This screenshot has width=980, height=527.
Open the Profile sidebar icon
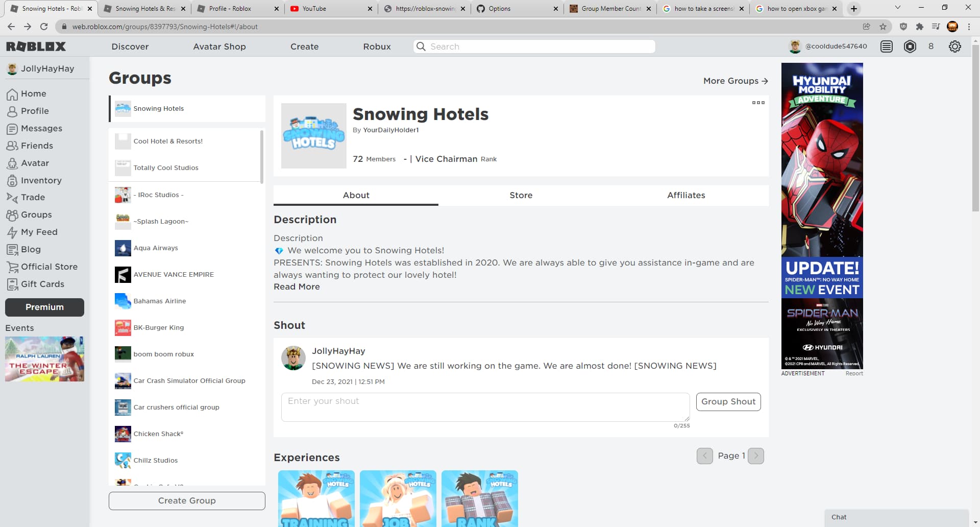12,111
